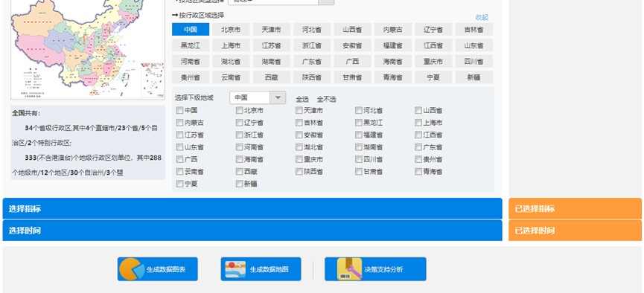This screenshot has width=644, height=293.
Task: Click 全选 to select all regions
Action: [302, 100]
